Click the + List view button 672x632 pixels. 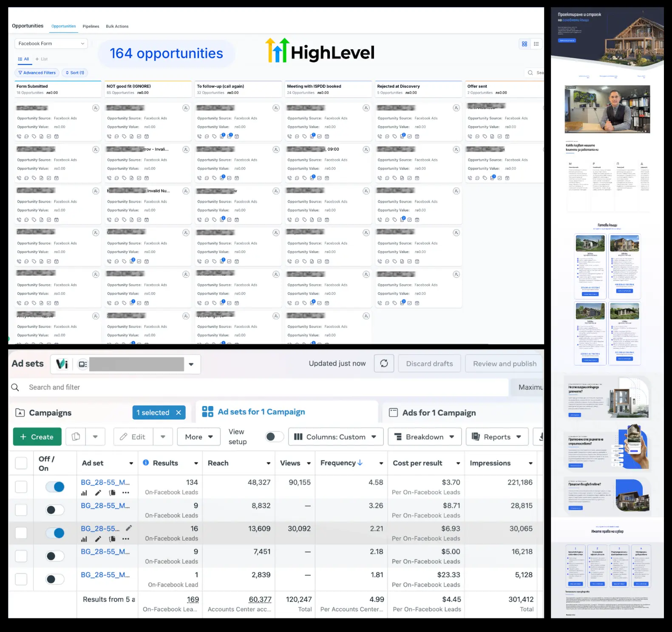coord(42,59)
